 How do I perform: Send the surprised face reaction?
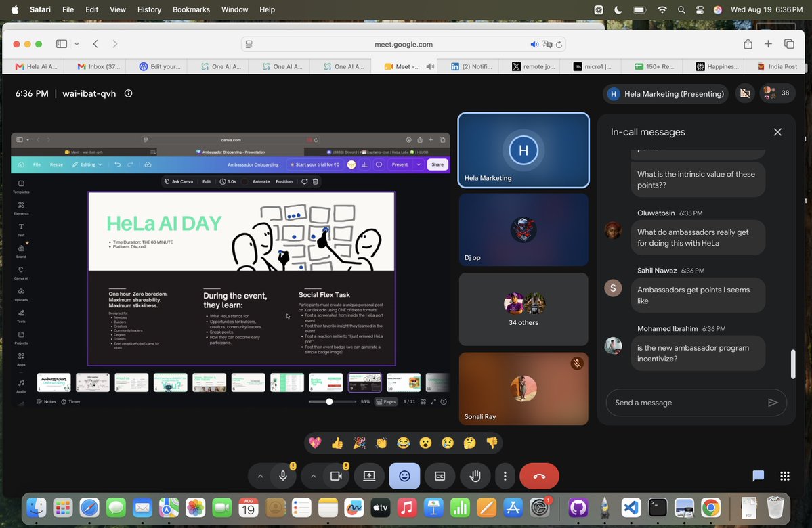[x=426, y=443]
